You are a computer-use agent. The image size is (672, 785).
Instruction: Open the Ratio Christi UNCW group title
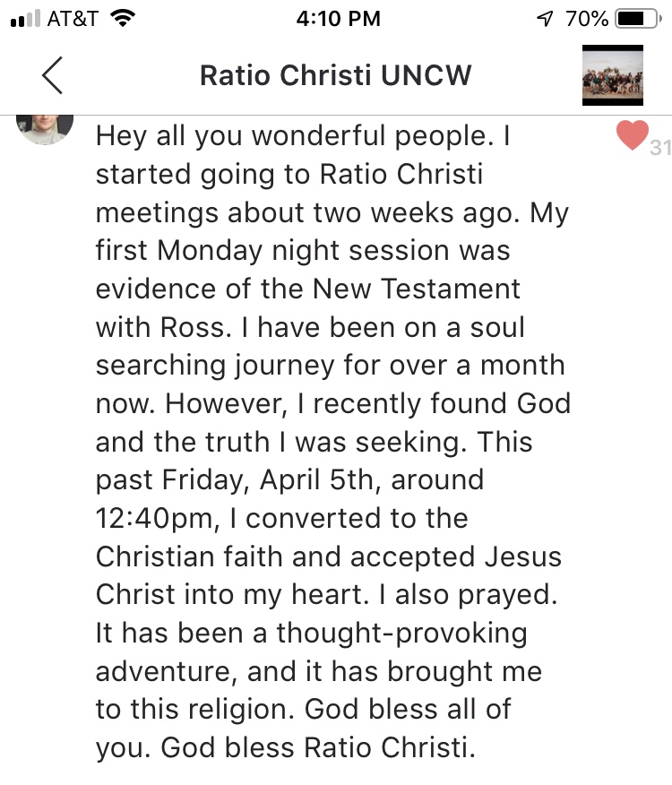(335, 75)
